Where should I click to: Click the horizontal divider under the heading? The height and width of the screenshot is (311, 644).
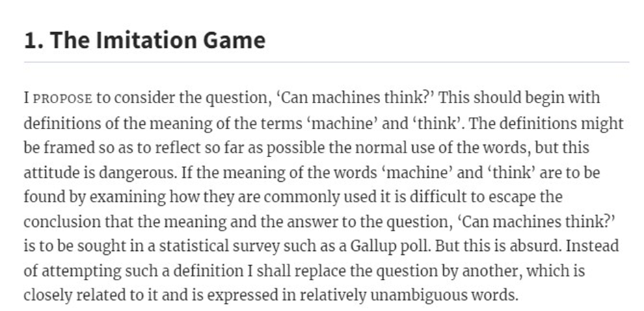point(327,62)
